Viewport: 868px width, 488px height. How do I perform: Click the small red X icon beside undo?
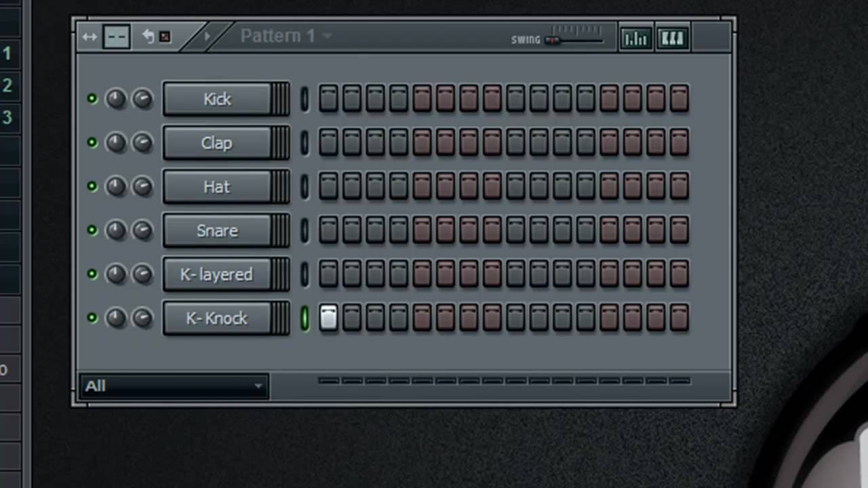point(165,37)
